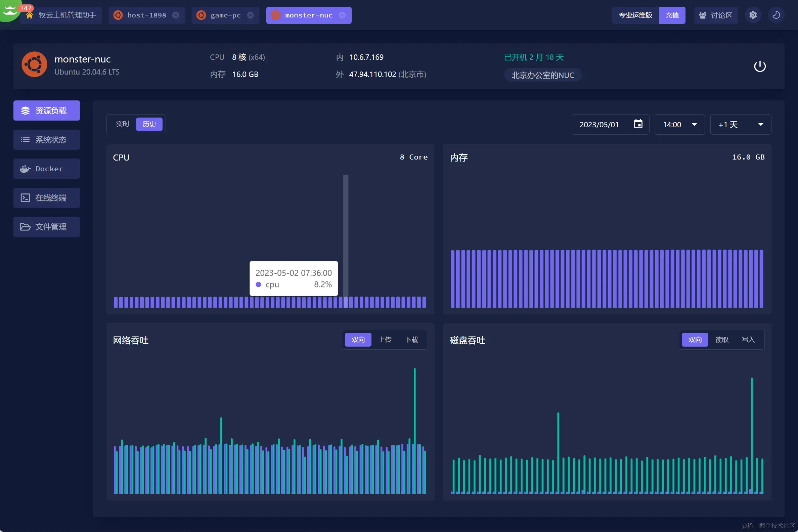798x532 pixels.
Task: Click the power button icon
Action: click(x=759, y=66)
